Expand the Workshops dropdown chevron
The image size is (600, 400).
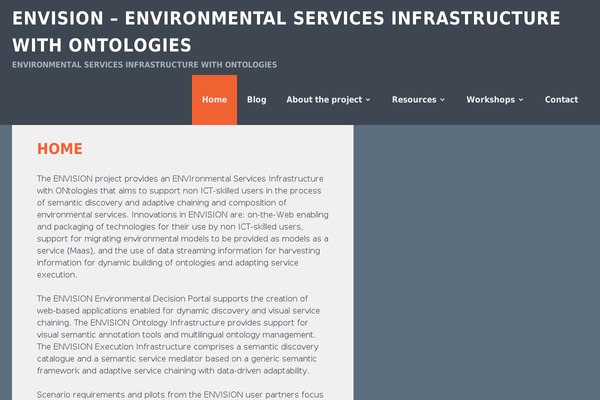pos(521,100)
